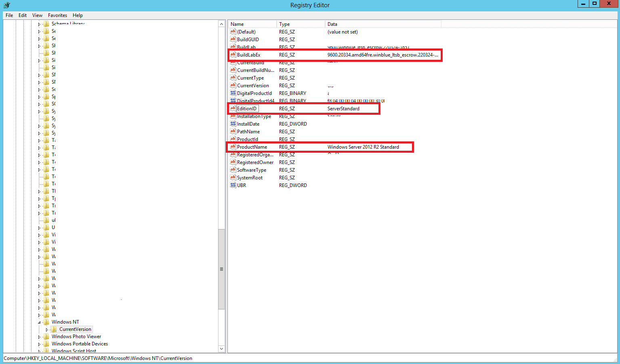Click the tree pane scroll down arrow

click(x=221, y=349)
